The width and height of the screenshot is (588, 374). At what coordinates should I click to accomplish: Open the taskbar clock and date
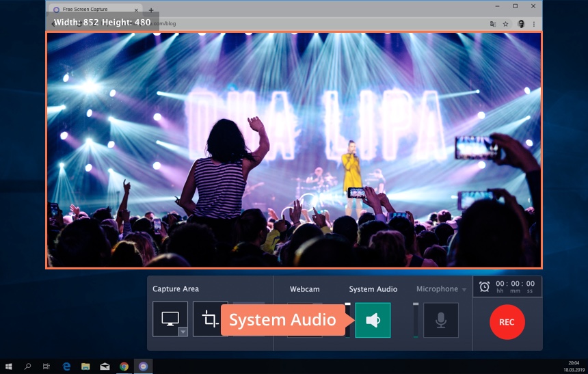[574, 366]
